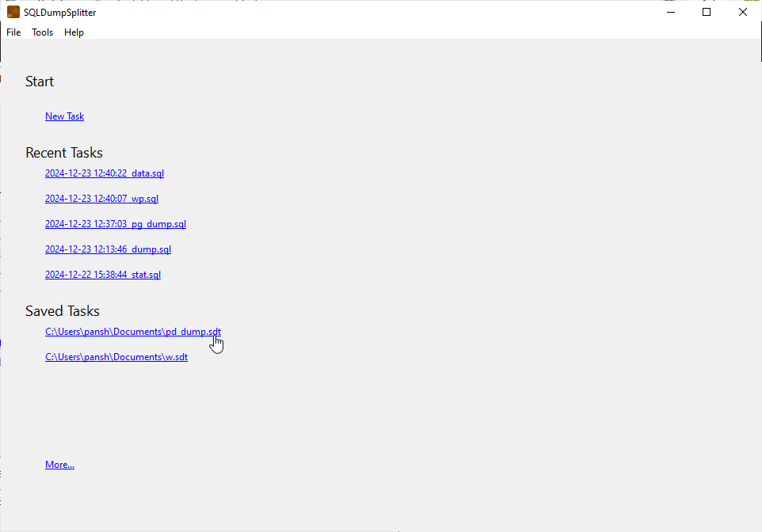Open recent task dump.sql from 12:13:46
The image size is (762, 532).
(108, 249)
